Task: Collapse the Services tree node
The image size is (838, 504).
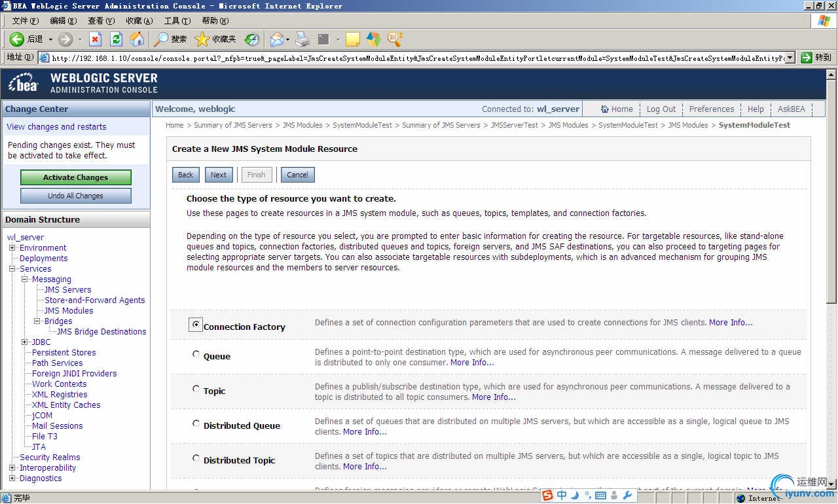Action: point(12,269)
